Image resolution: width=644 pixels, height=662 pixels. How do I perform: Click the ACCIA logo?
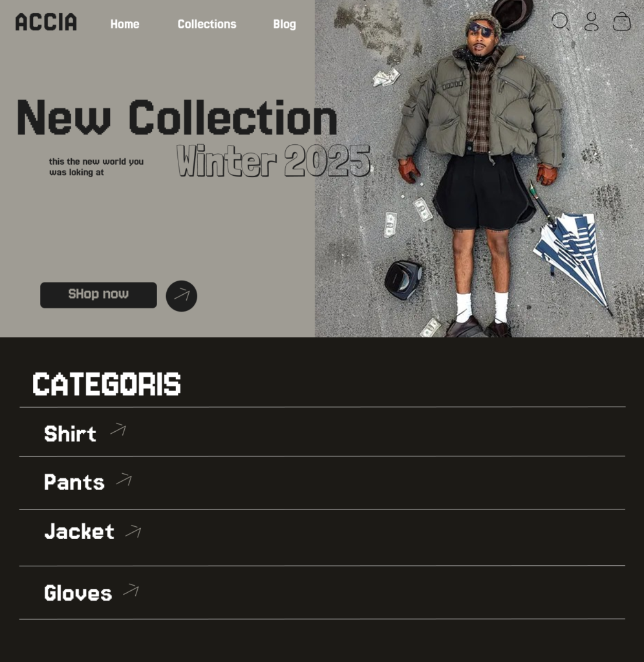46,22
